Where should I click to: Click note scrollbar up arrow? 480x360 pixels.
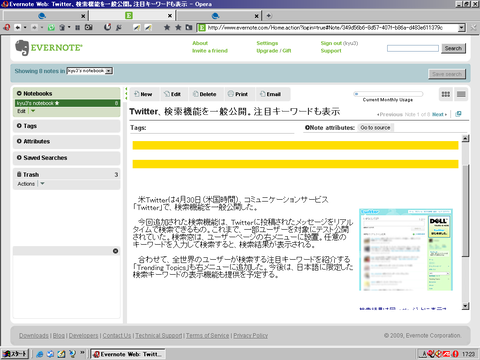(466, 138)
